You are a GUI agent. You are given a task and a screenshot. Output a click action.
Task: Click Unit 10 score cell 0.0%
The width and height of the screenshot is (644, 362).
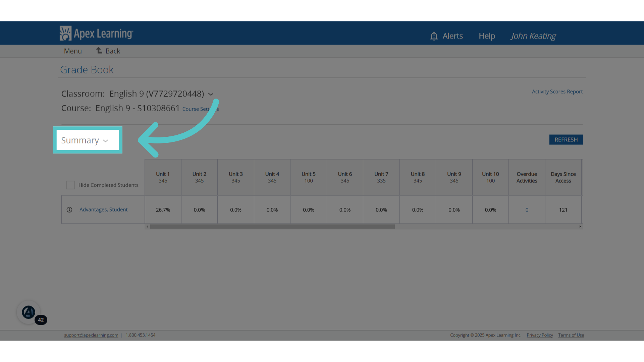(490, 210)
